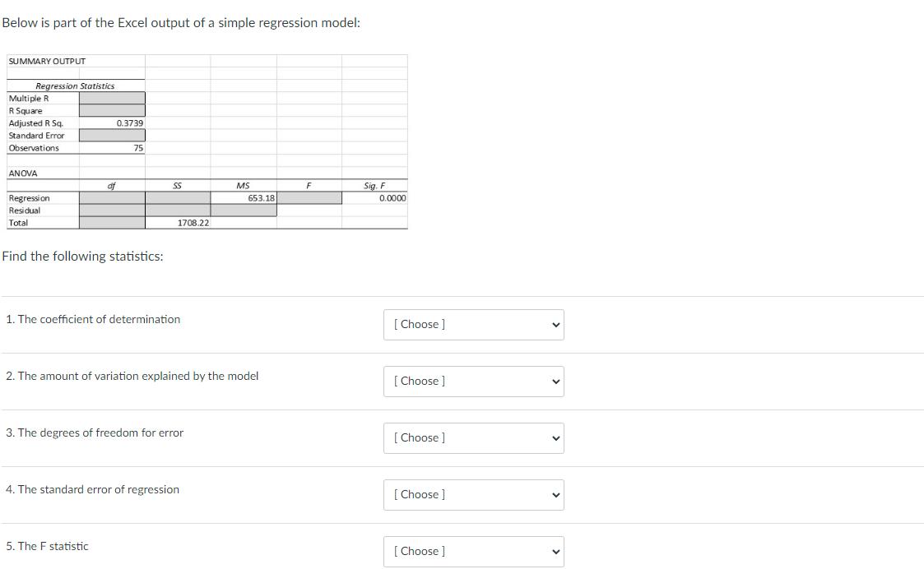Open the standard error dropdown
Image resolution: width=924 pixels, height=569 pixels.
(473, 494)
